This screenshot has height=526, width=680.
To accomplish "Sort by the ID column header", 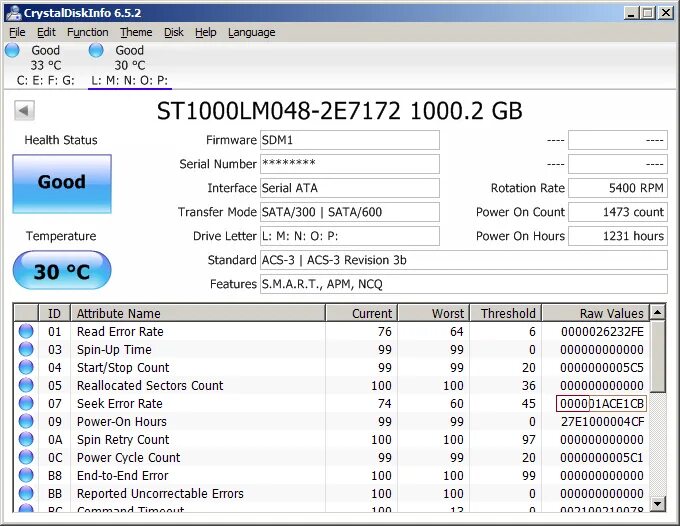I will point(54,313).
